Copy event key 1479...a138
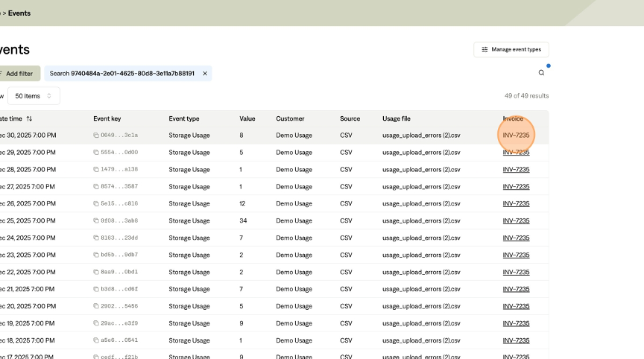Screen dimensions: 644x359 coord(96,170)
